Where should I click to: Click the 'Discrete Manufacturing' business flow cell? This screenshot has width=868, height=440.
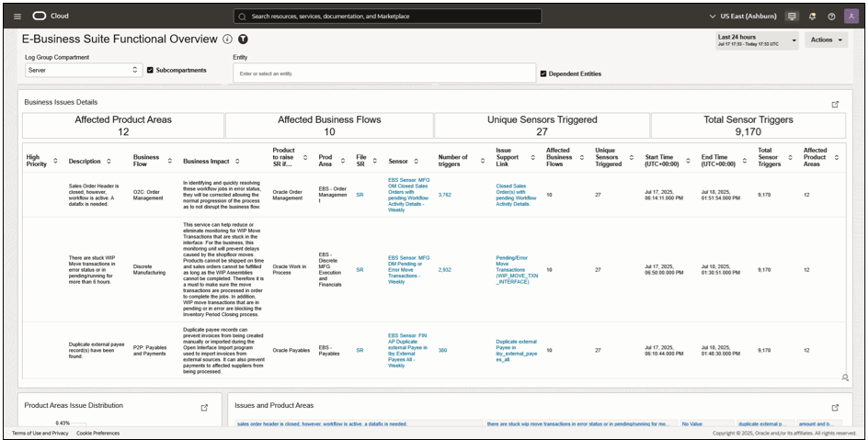pos(150,268)
